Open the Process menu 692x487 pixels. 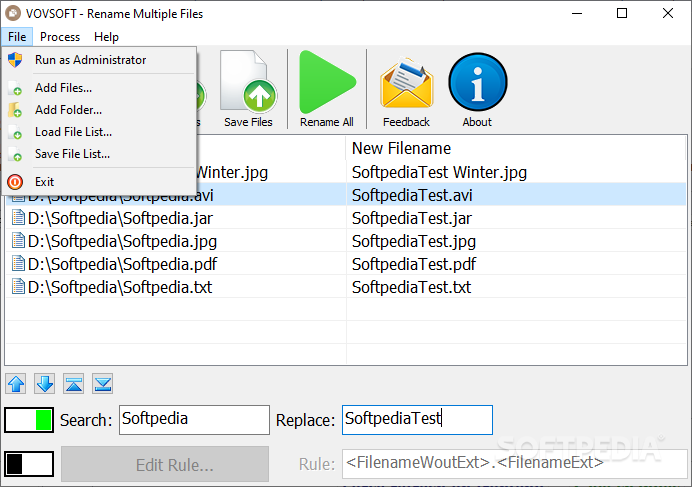click(x=60, y=37)
